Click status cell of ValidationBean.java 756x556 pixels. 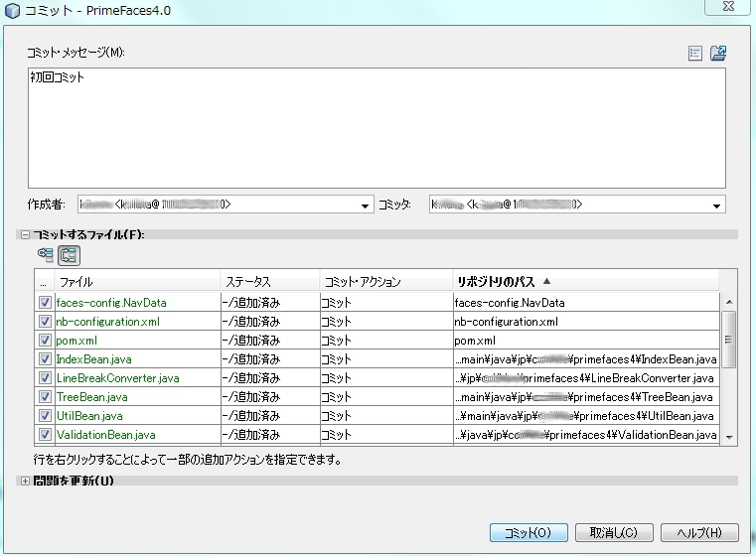tap(270, 434)
